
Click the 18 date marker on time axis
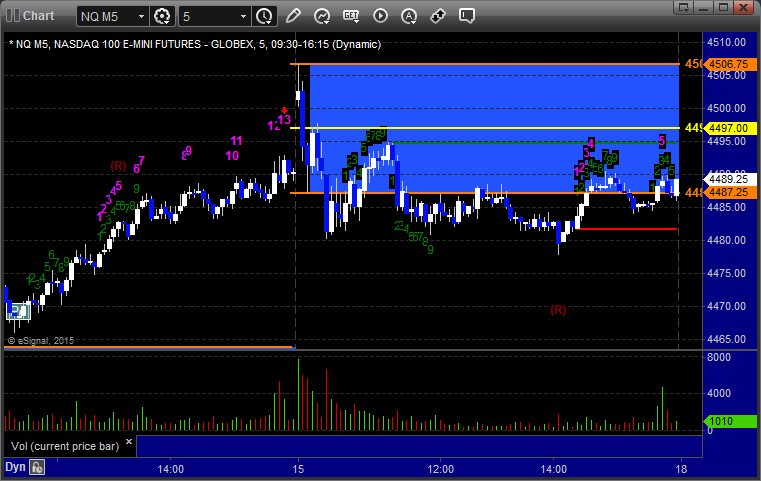click(x=681, y=469)
